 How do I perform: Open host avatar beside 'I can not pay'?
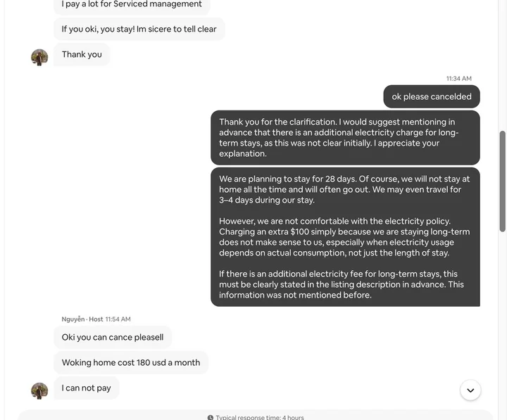[x=39, y=391]
